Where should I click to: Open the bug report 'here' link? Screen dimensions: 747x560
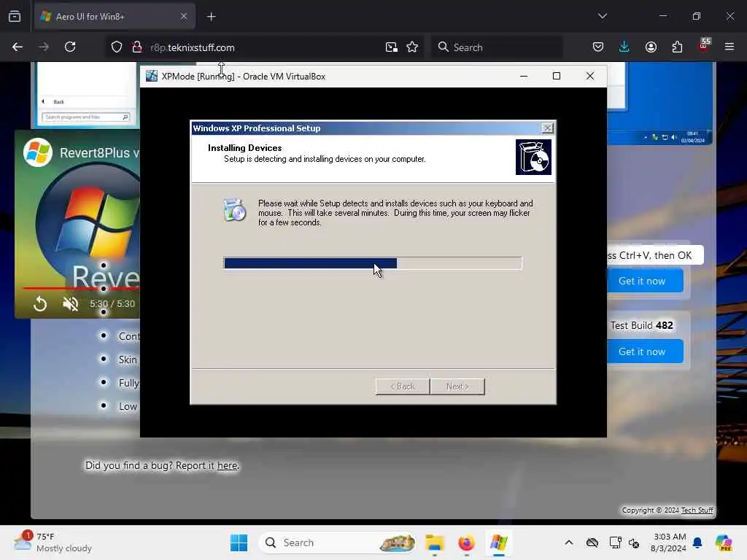point(228,466)
